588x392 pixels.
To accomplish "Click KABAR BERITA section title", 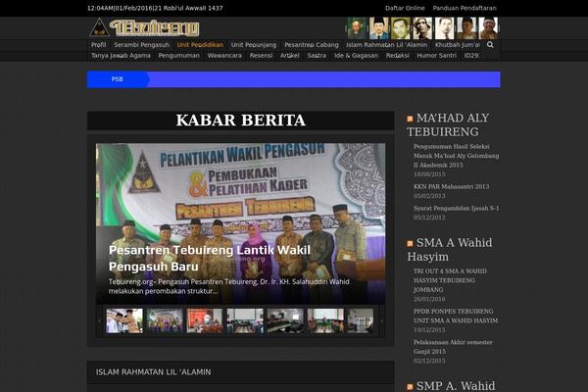I will (241, 121).
